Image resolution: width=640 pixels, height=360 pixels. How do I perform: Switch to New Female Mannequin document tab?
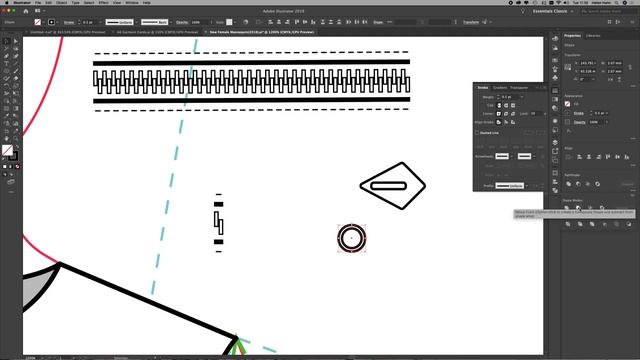261,32
